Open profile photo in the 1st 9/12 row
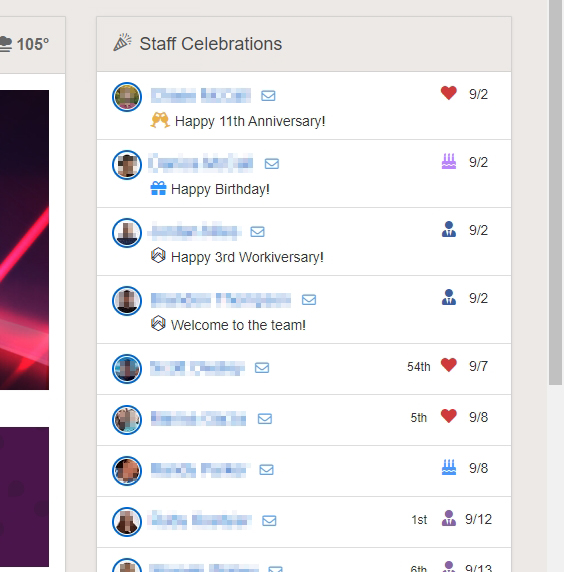564x572 pixels. pyautogui.click(x=127, y=522)
